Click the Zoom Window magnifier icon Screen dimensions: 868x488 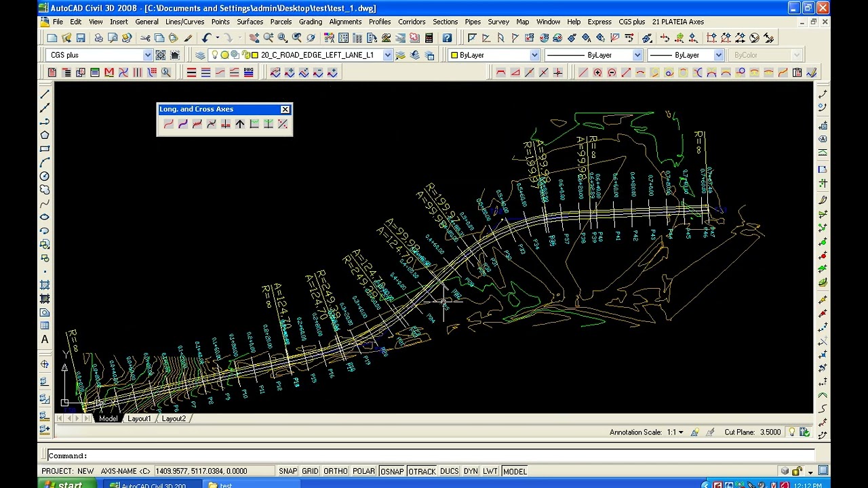click(x=283, y=38)
